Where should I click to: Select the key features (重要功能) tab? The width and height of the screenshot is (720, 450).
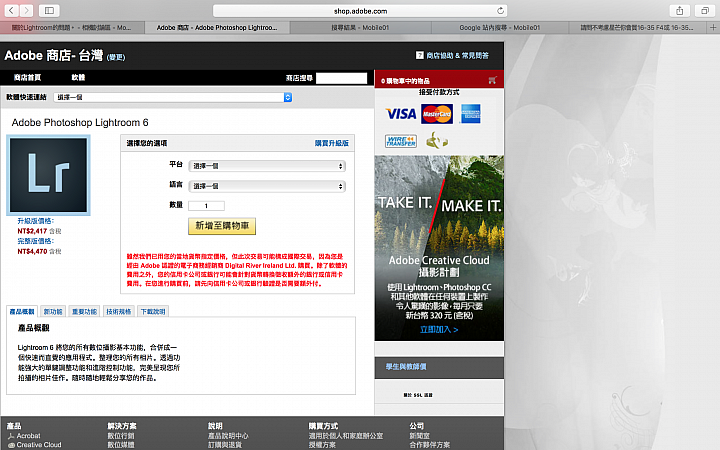click(84, 312)
